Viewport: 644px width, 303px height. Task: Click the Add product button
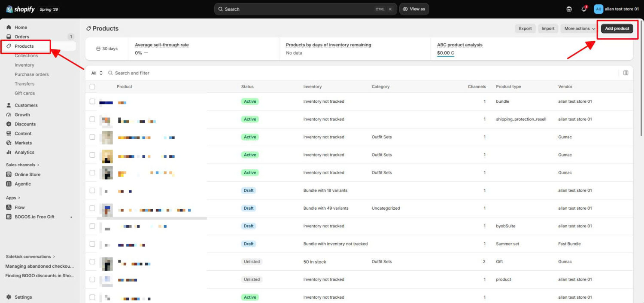(x=617, y=28)
